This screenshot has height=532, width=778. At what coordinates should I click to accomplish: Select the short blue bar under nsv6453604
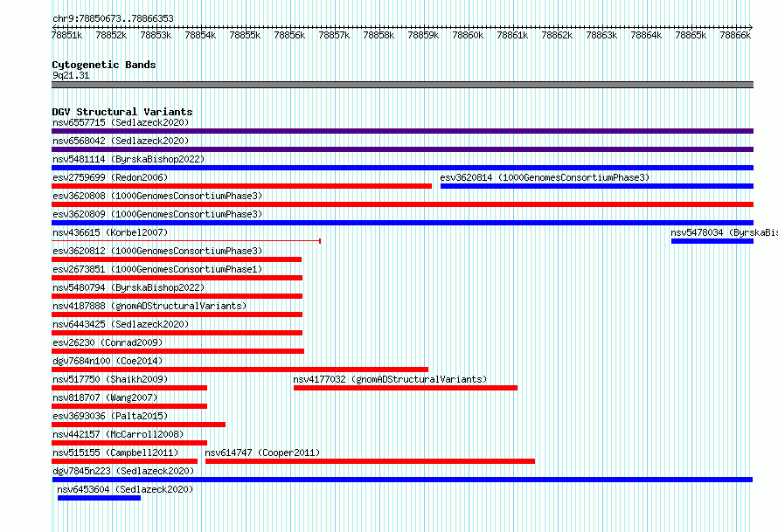pos(100,498)
